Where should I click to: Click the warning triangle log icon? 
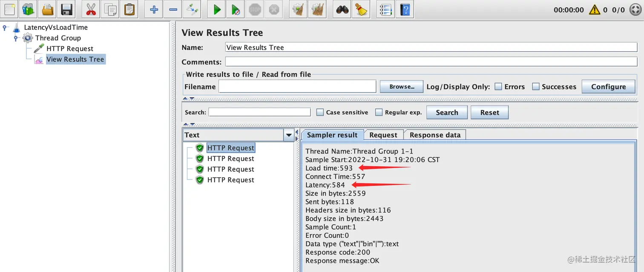coord(595,9)
